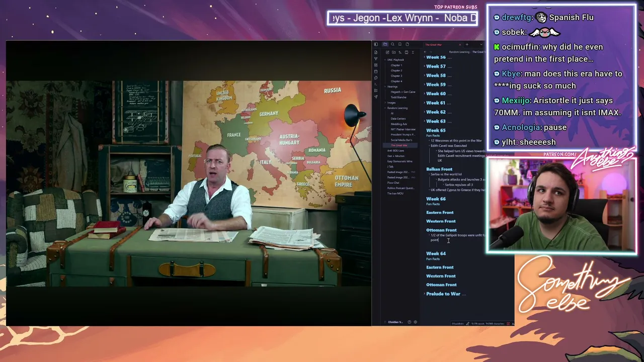Open Obsidian help question-mark icon
The width and height of the screenshot is (644, 362).
[x=409, y=322]
